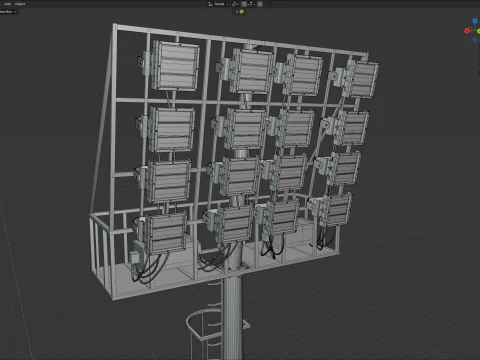Click the dark blue negative Z gizmo circle
480x360 pixels.
coord(475,39)
